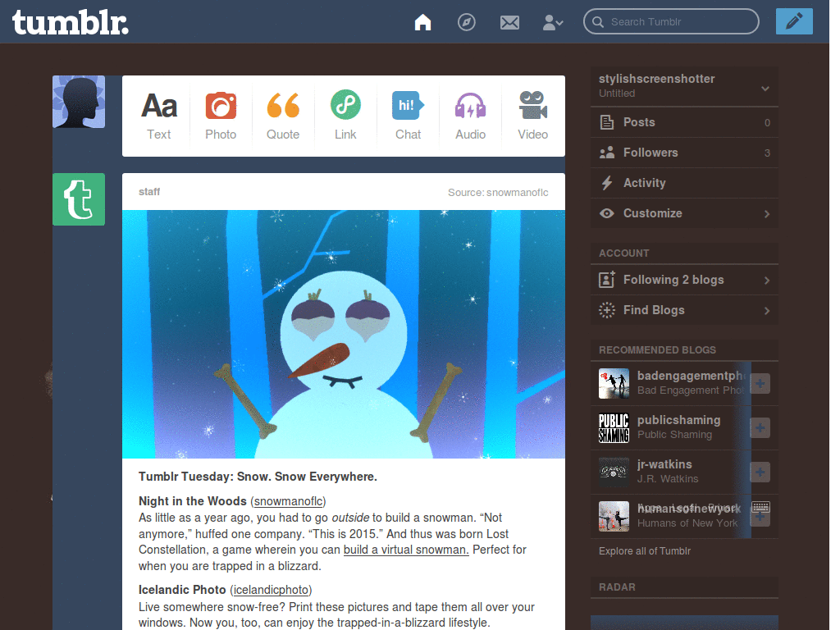Click the Customize chevron arrow
840x630 pixels.
[767, 214]
